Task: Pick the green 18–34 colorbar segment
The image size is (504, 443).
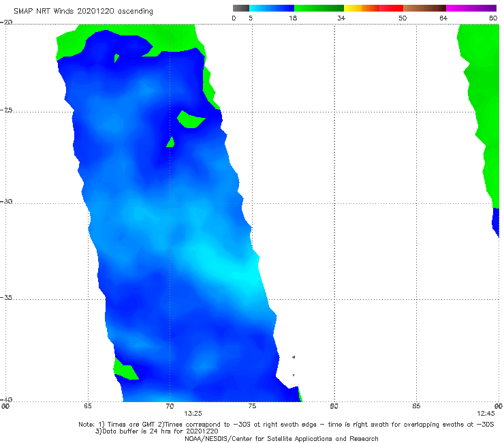Action: click(319, 8)
